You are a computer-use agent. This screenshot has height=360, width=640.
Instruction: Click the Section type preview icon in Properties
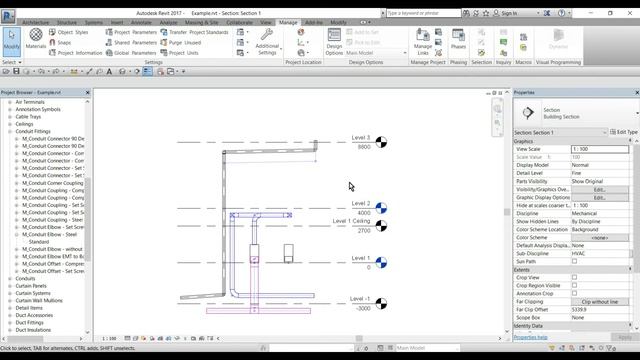tap(528, 113)
